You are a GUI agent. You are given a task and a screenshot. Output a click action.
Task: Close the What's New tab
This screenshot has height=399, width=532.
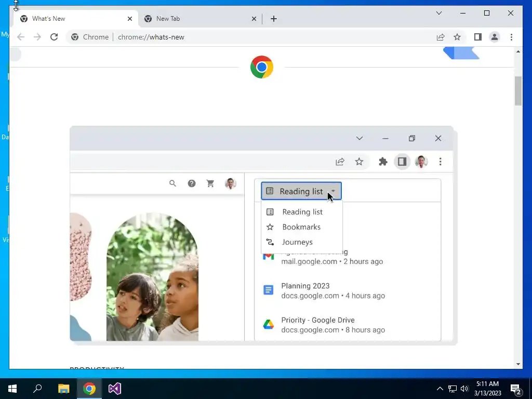[129, 19]
